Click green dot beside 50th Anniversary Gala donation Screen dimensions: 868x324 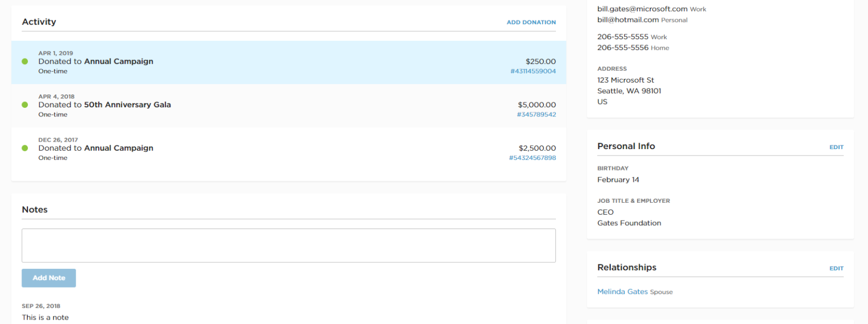point(25,105)
